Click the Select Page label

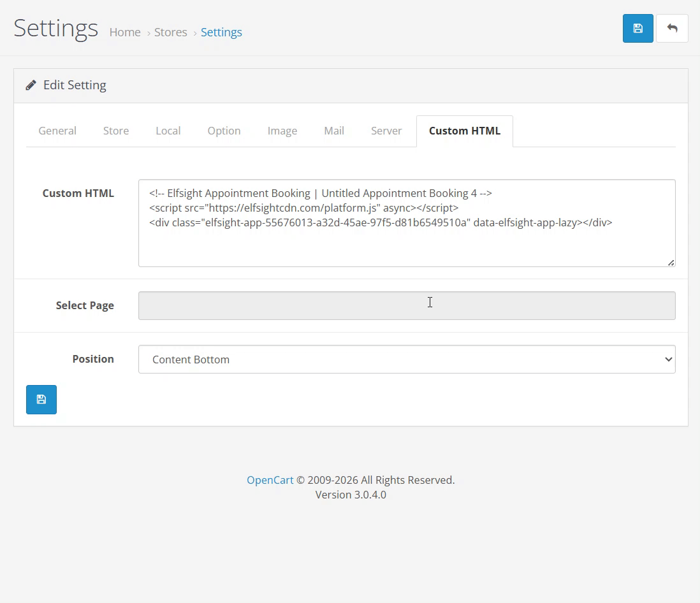pyautogui.click(x=85, y=306)
